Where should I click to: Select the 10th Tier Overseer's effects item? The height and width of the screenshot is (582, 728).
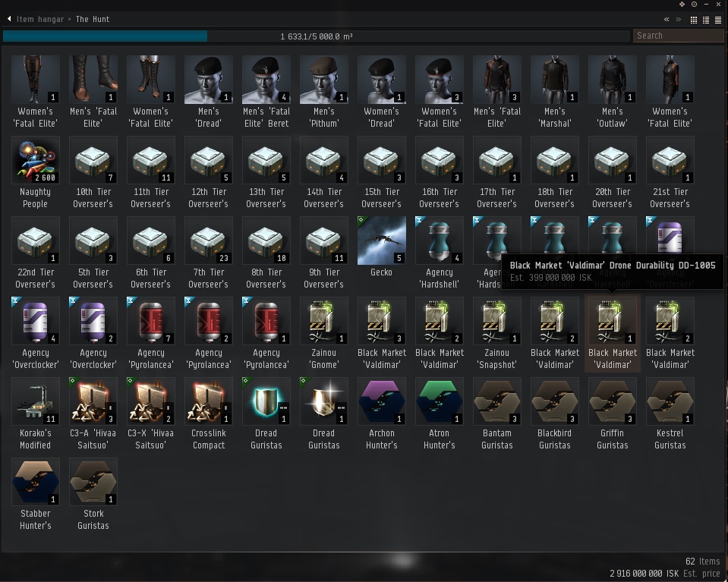93,173
